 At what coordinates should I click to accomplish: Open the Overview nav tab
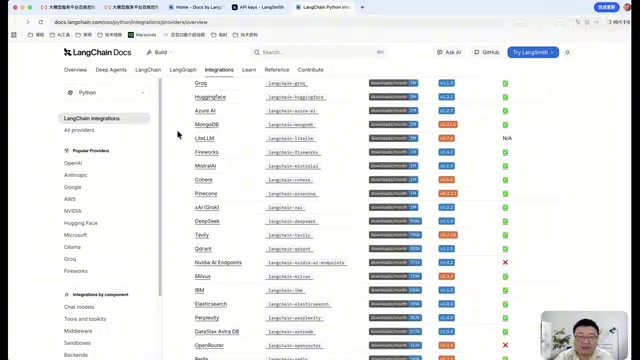(x=75, y=70)
